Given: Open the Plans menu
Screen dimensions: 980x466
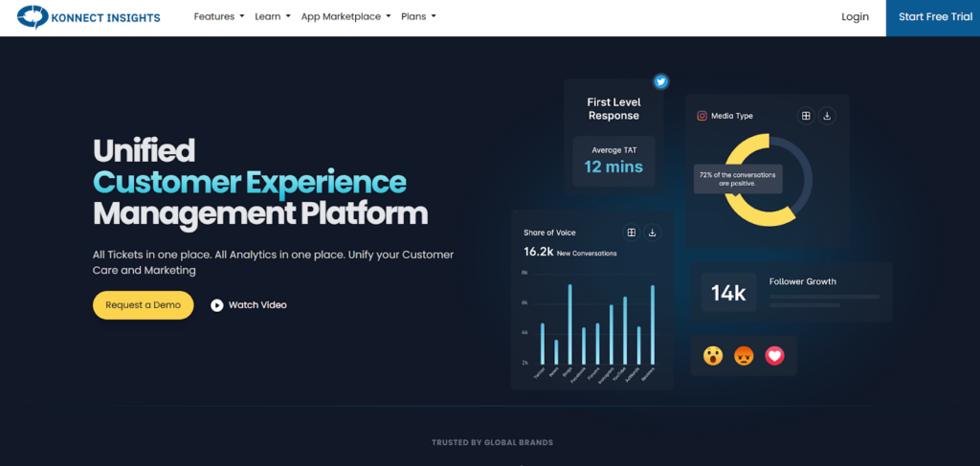Looking at the screenshot, I should 419,17.
